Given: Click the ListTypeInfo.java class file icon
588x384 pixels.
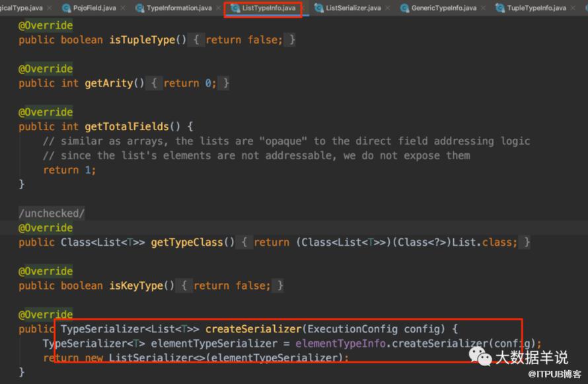Looking at the screenshot, I should 235,8.
